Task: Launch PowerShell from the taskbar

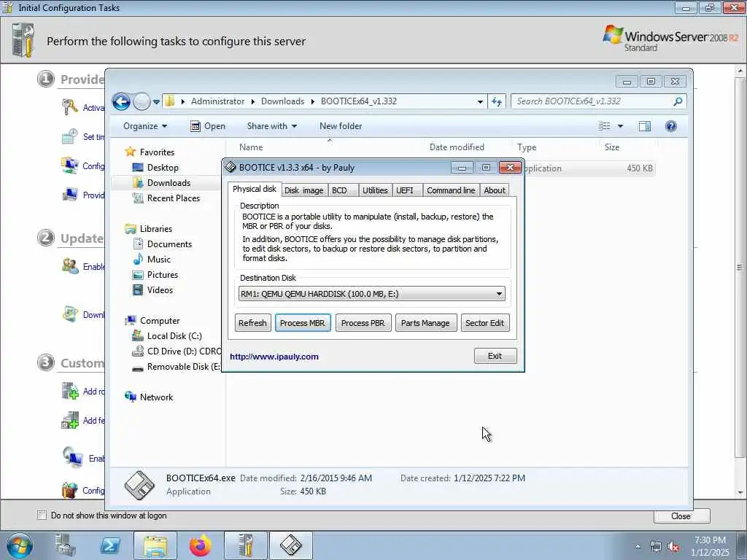Action: click(x=110, y=545)
